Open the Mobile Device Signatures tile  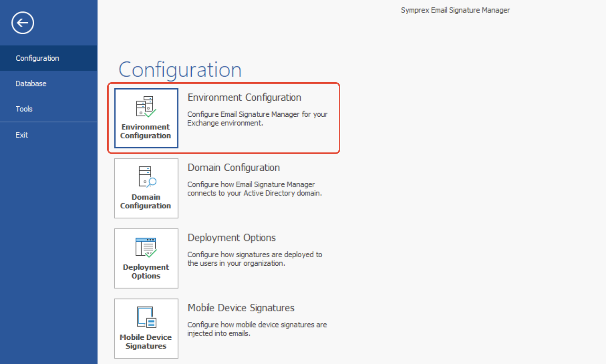point(146,329)
